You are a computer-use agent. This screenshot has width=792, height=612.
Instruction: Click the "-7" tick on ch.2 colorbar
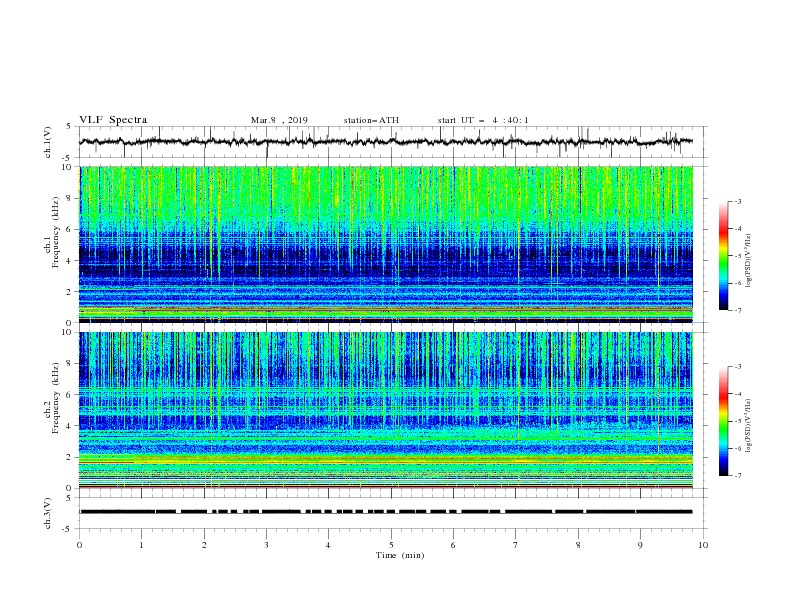coord(737,475)
